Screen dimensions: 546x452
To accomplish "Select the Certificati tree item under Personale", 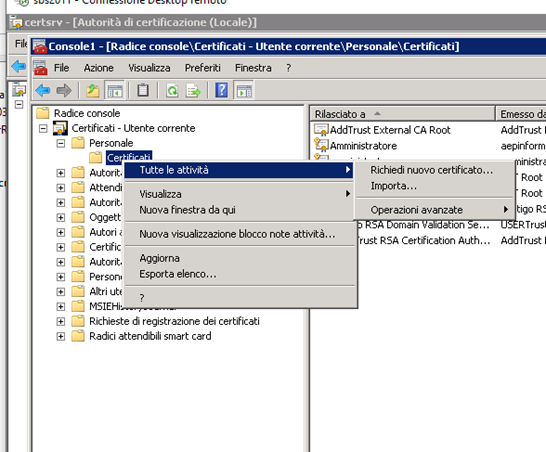I will [128, 158].
